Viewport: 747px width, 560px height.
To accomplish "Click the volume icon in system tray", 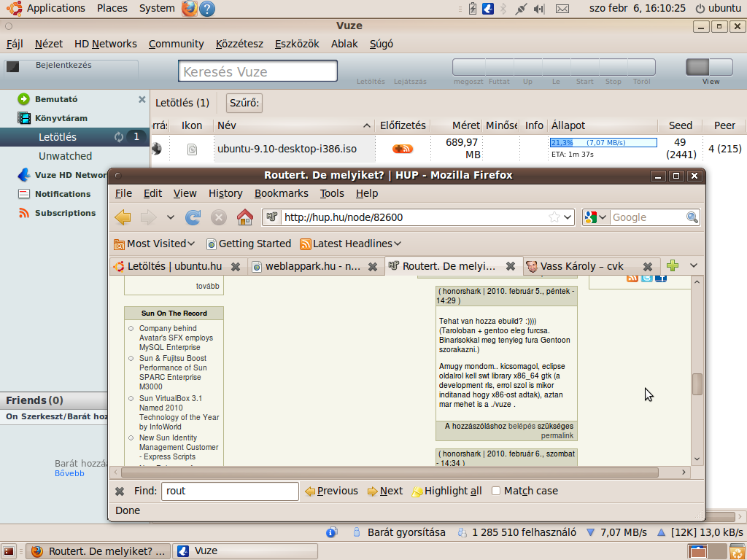I will (539, 9).
